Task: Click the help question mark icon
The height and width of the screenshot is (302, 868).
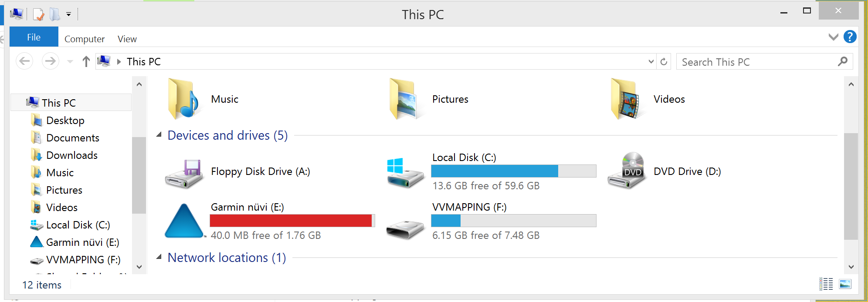Action: click(x=850, y=37)
